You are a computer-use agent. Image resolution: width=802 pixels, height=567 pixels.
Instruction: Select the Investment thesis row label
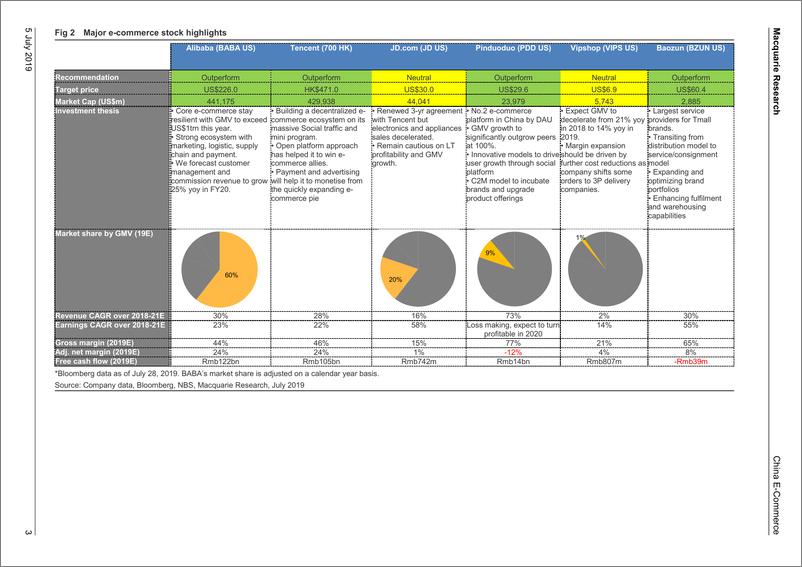(x=87, y=111)
